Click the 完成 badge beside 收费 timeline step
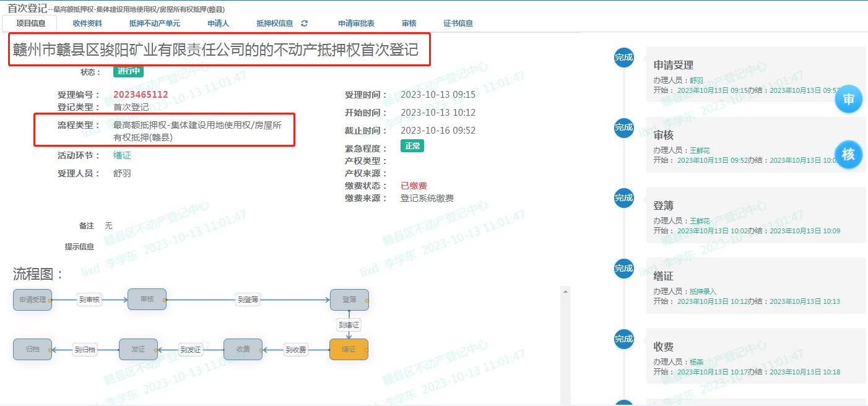868x406 pixels. pyautogui.click(x=624, y=339)
